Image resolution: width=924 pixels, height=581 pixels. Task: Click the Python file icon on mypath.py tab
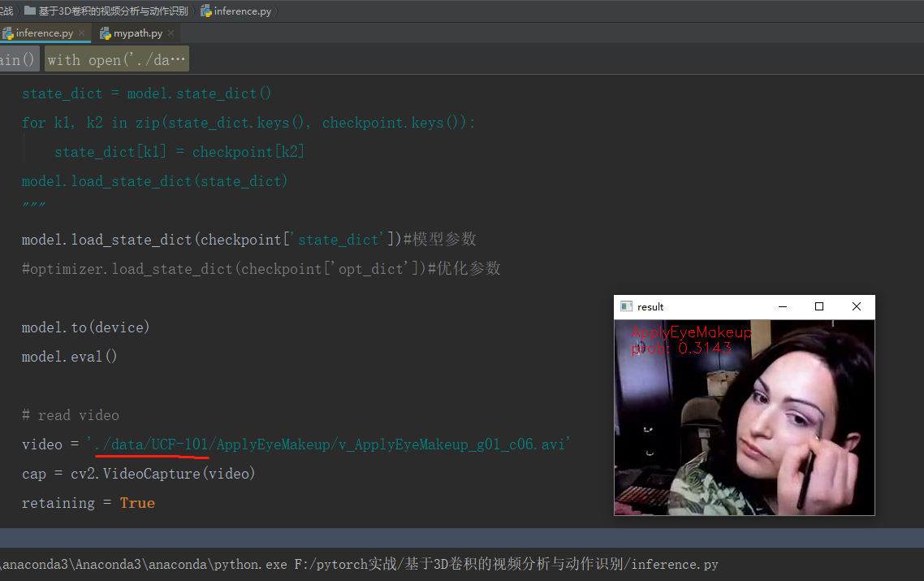[106, 33]
